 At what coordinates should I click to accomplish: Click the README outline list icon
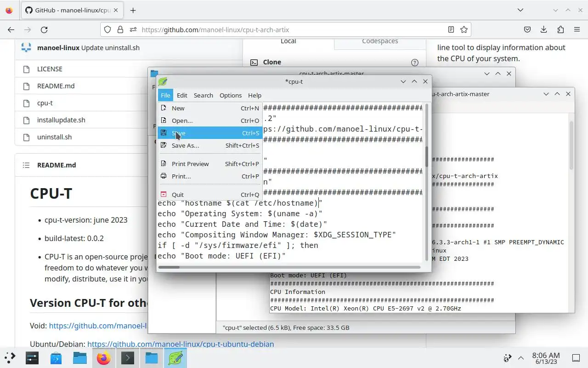click(26, 165)
